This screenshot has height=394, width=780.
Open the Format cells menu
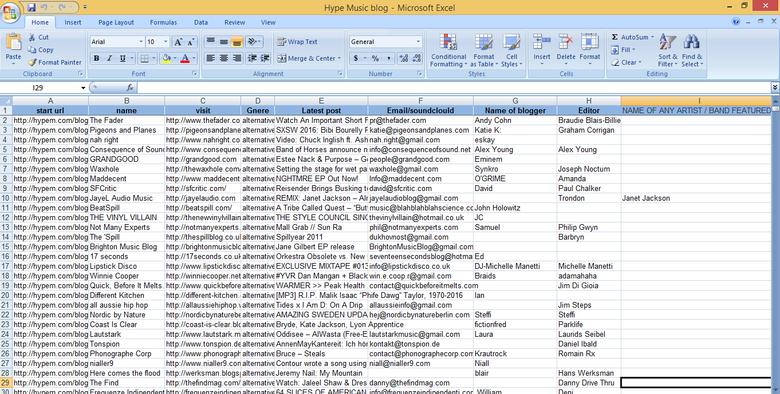(x=589, y=50)
